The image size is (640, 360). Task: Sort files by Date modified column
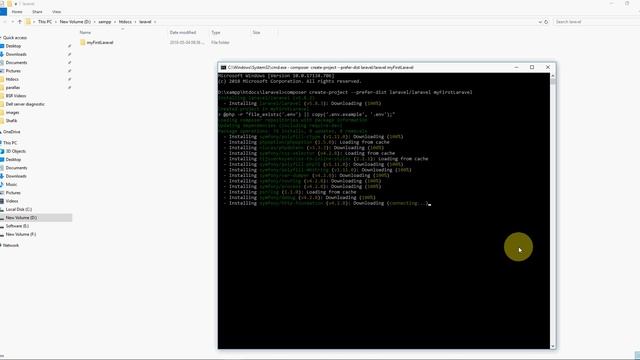point(183,32)
